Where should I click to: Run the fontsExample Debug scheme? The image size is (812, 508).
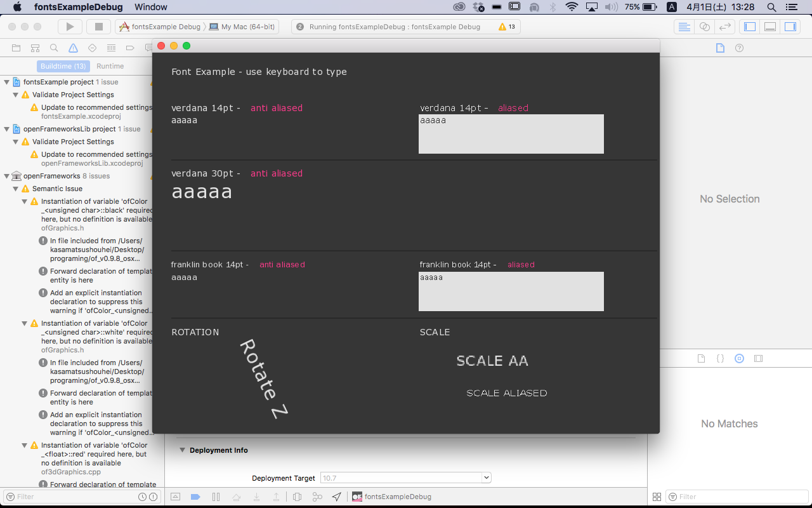[70, 27]
